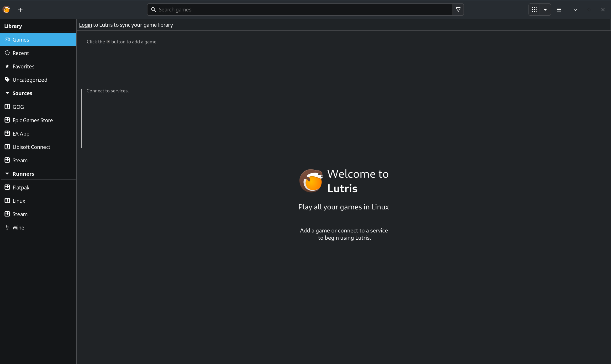Screen dimensions: 611x364
Task: Close the Lutris window
Action: click(603, 10)
